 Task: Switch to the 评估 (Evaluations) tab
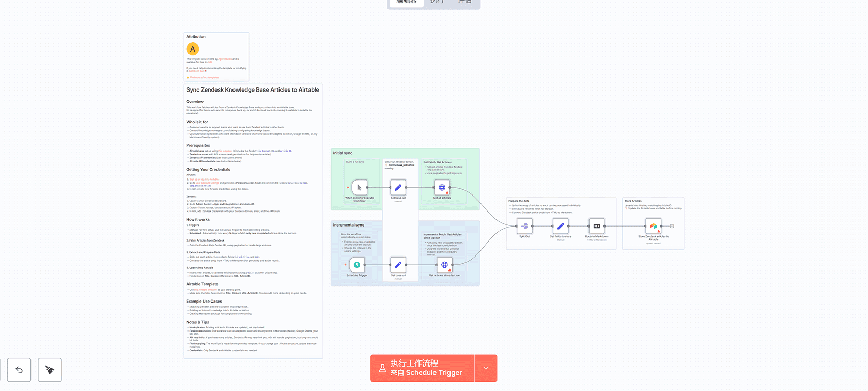(464, 2)
